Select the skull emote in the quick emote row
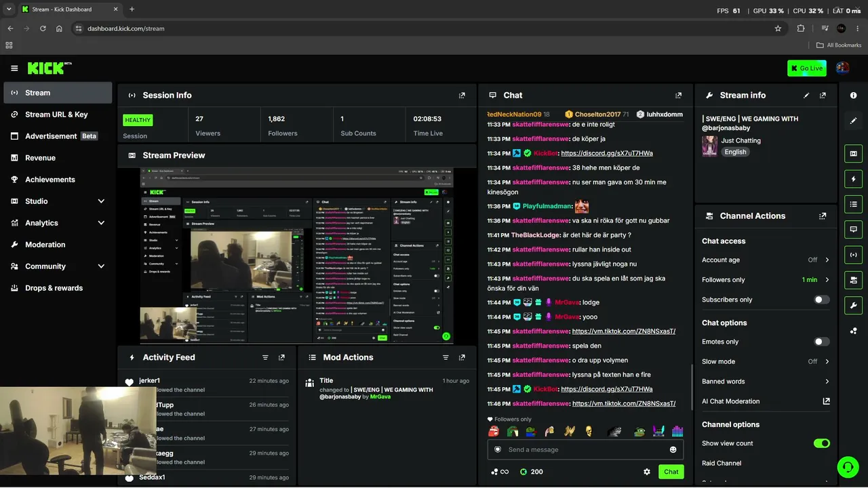Image resolution: width=868 pixels, height=488 pixels. (588, 431)
